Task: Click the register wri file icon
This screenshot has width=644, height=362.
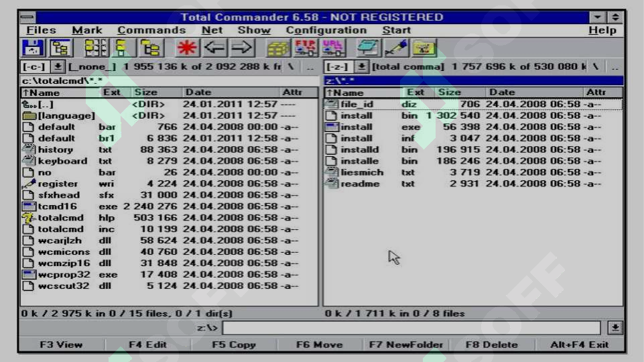Action: point(29,184)
